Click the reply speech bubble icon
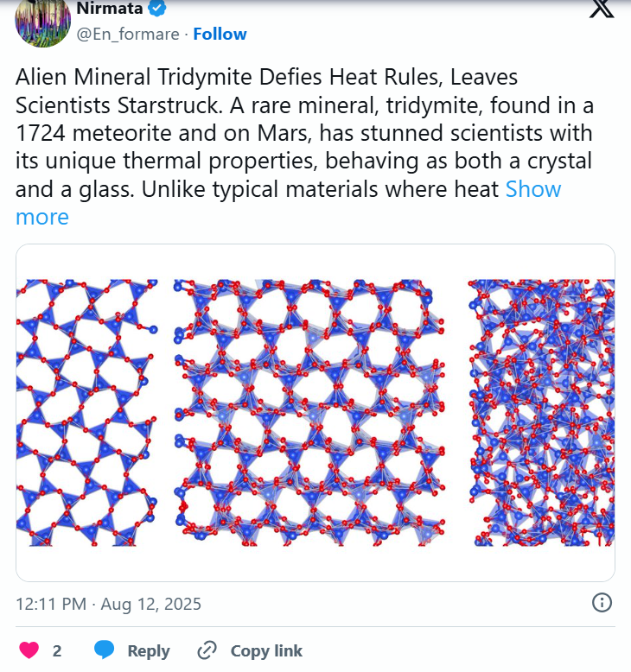 (105, 650)
